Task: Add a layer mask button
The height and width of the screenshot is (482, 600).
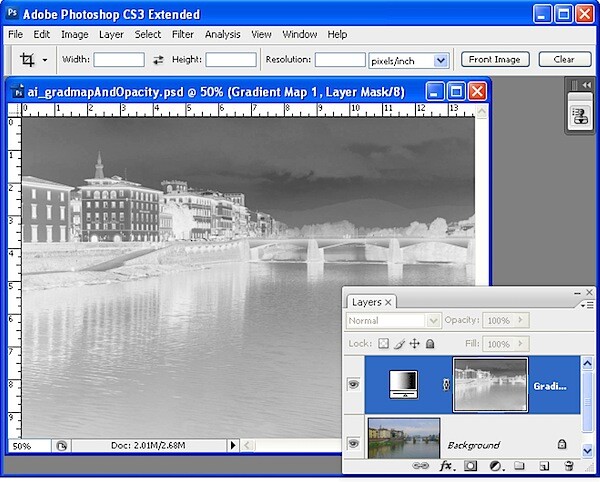Action: click(470, 466)
